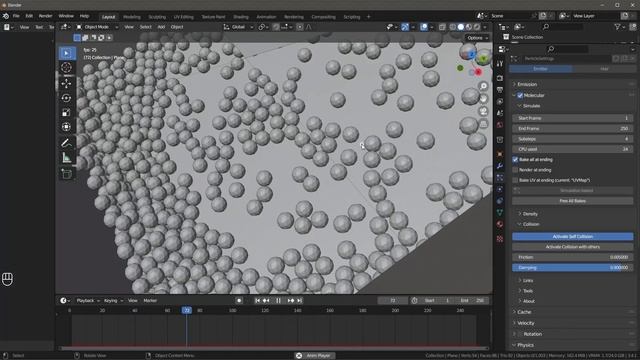The height and width of the screenshot is (360, 640).
Task: Open the Particles properties tab
Action: (x=500, y=178)
